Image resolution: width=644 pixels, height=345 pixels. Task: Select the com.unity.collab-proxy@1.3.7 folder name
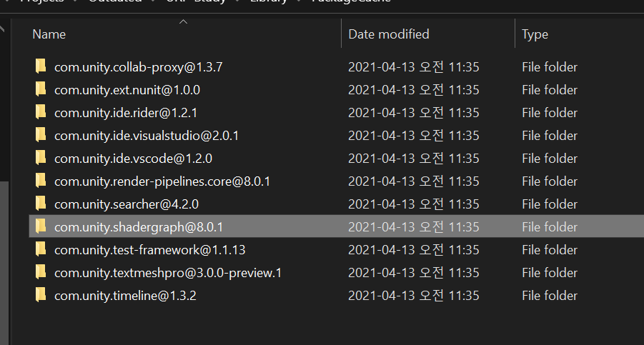point(139,67)
